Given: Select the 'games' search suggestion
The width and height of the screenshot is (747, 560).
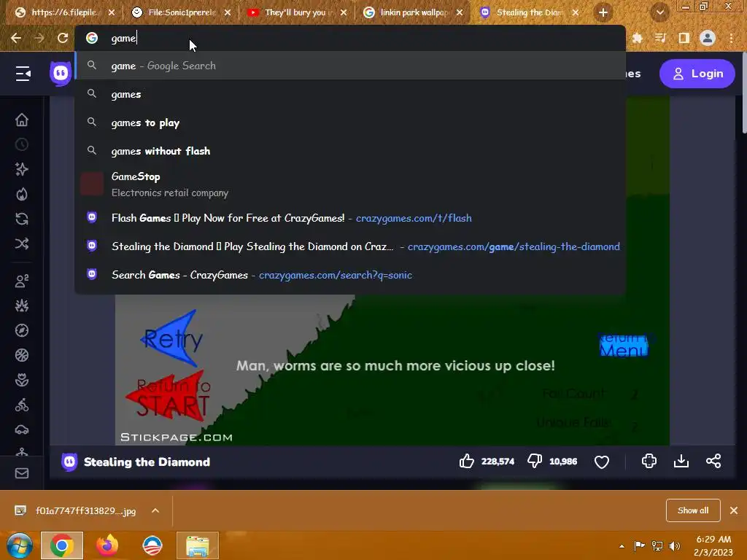Looking at the screenshot, I should (x=350, y=94).
